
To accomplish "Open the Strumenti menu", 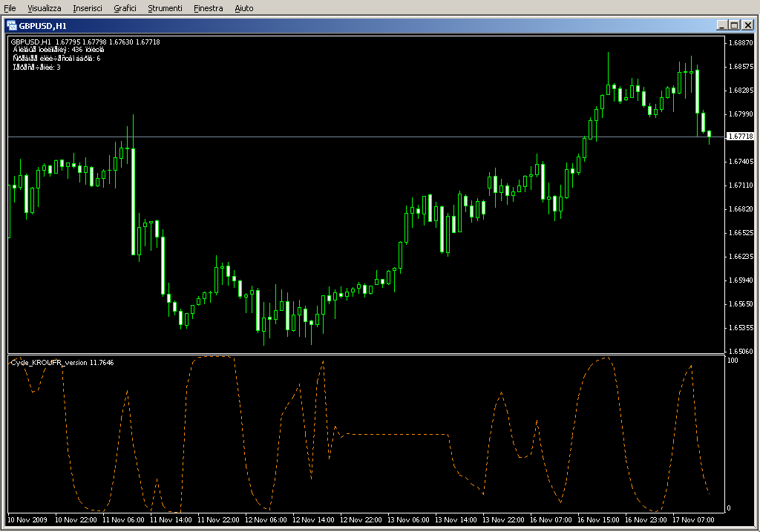I will [x=166, y=8].
